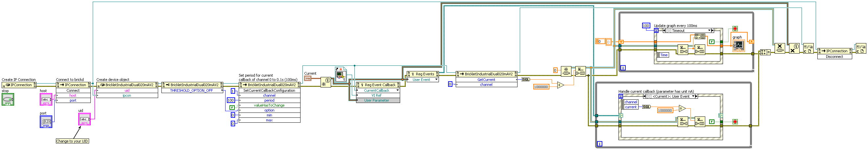Toggle the False constant in the Timeout case
The image size is (868, 150).
pyautogui.click(x=711, y=42)
